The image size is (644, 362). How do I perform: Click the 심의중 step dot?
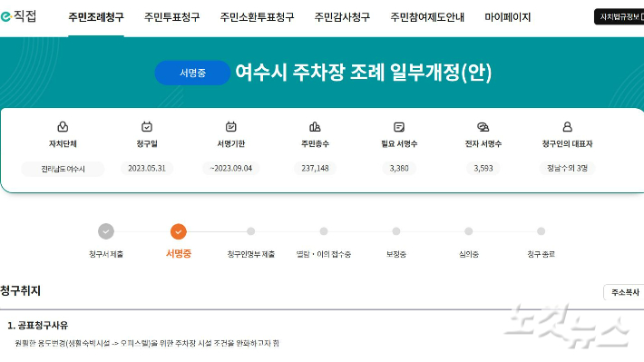pyautogui.click(x=469, y=231)
